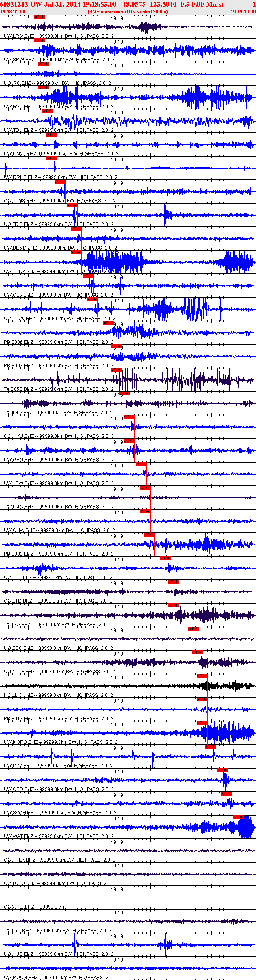Click the red pick marker on UW.LRIV trace
The image size is (256, 980).
click(x=40, y=17)
